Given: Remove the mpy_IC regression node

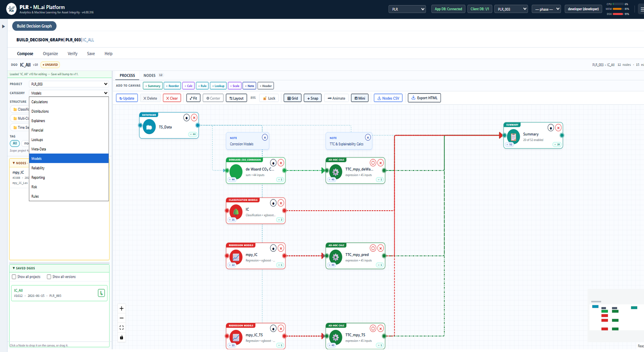Looking at the screenshot, I should (x=281, y=248).
